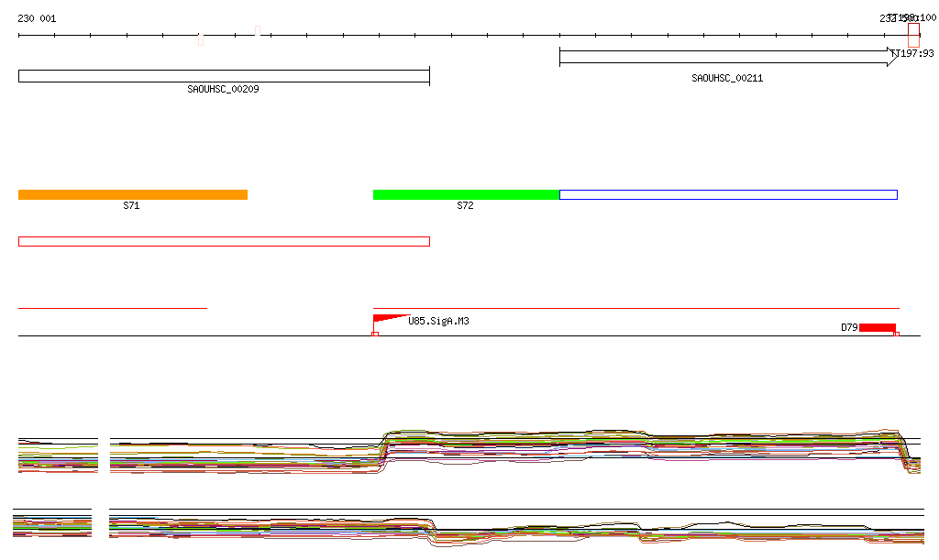Click the second pale red ruler marker
This screenshot has width=939, height=560.
pyautogui.click(x=257, y=32)
